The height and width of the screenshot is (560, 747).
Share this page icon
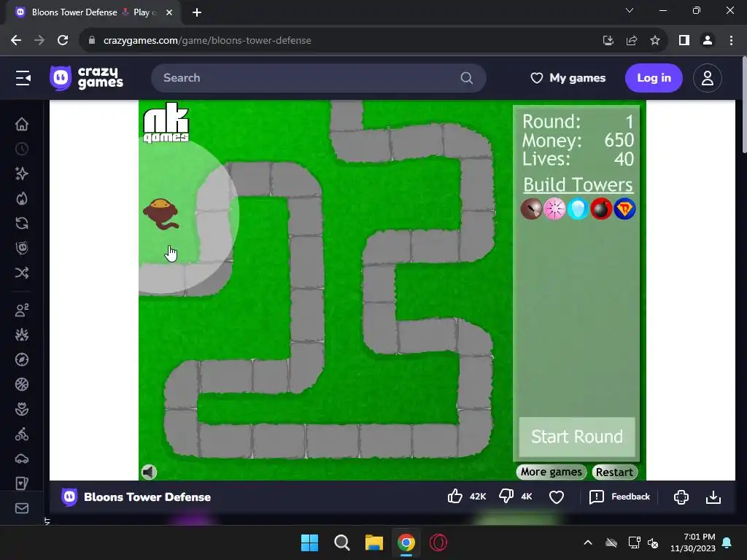point(632,41)
